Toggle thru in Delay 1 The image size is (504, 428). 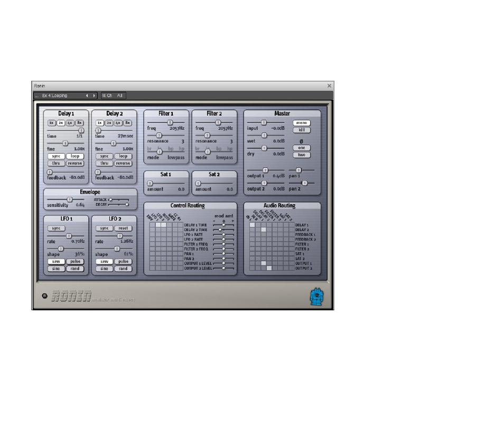pyautogui.click(x=56, y=163)
